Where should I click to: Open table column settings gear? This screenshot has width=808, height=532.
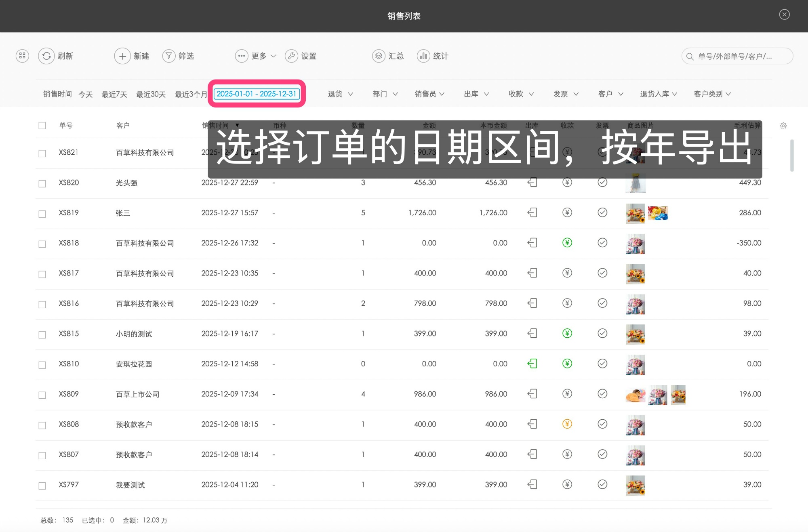pos(783,126)
